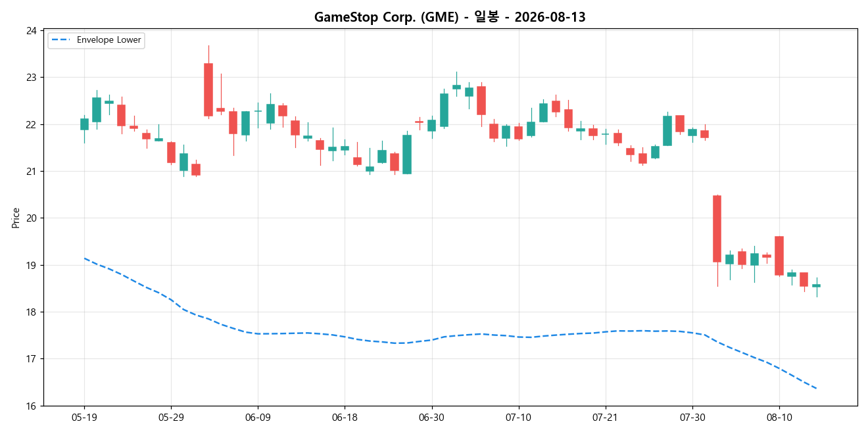Click the red candle at 08-10 near 19.5

[x=779, y=256]
